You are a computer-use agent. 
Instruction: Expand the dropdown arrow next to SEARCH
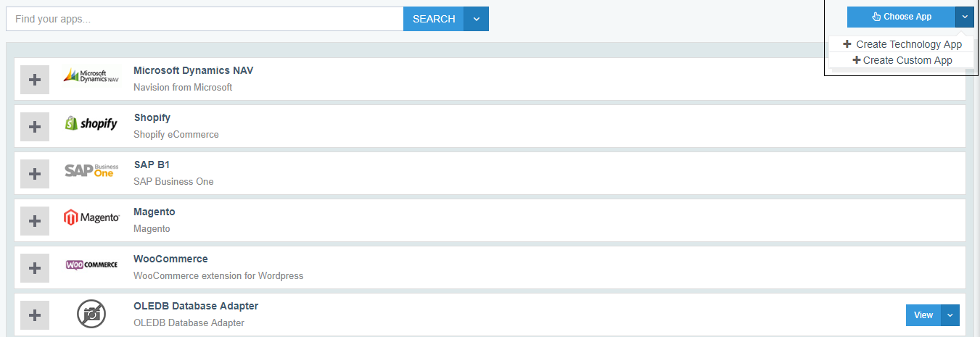[x=476, y=19]
